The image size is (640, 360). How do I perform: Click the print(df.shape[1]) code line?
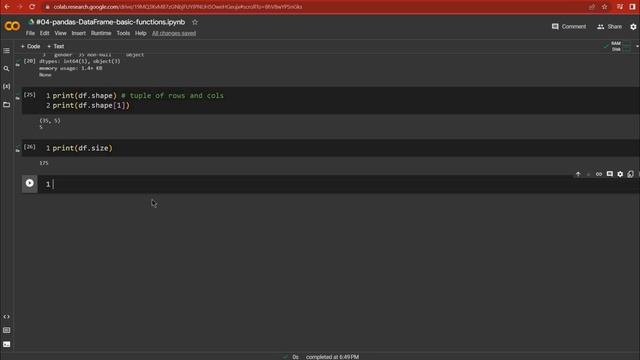(x=91, y=105)
